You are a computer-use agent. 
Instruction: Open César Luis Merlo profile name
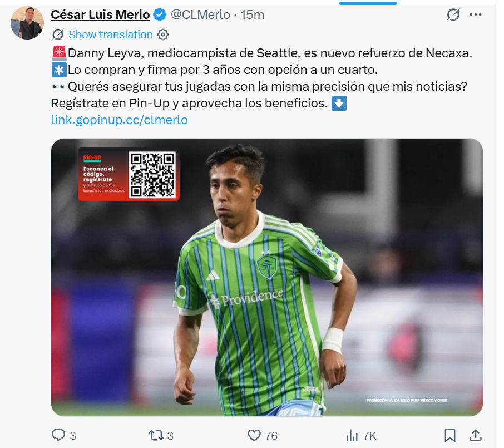coord(100,14)
